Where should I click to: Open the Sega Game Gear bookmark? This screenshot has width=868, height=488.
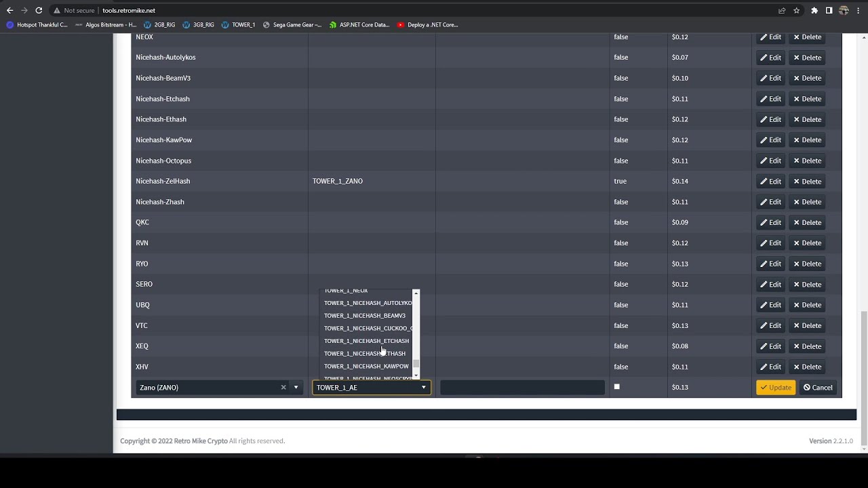coord(292,24)
